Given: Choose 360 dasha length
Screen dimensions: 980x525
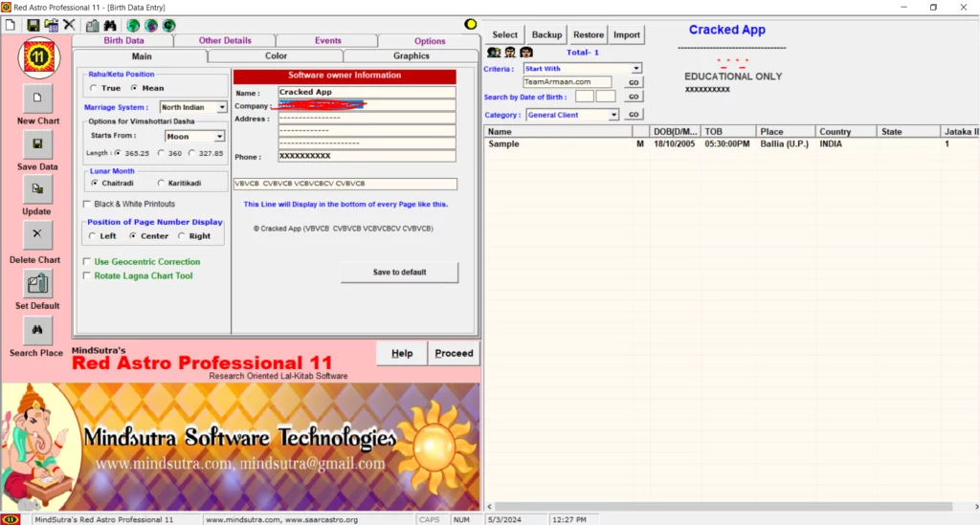Looking at the screenshot, I should pos(161,153).
